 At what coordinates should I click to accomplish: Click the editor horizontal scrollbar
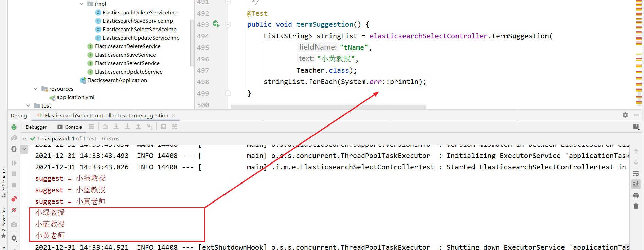tap(328, 107)
